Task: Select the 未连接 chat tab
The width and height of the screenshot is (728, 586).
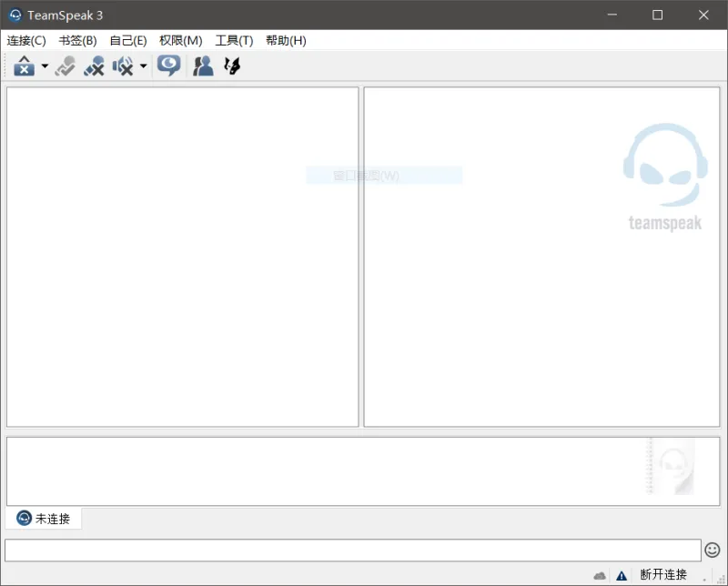Action: coord(43,518)
